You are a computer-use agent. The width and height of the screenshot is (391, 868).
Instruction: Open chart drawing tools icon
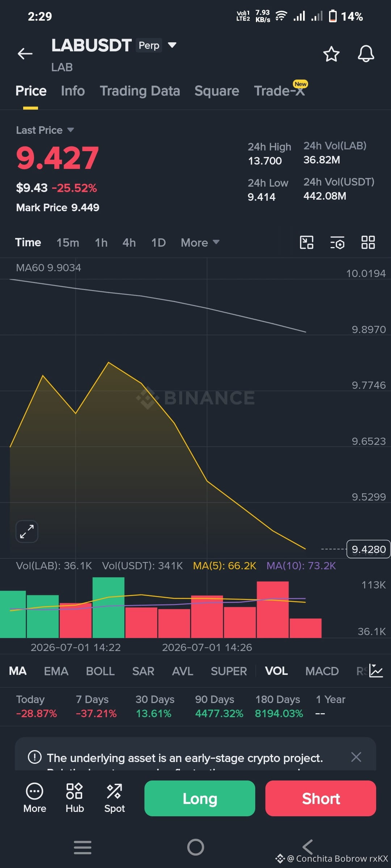(x=307, y=242)
